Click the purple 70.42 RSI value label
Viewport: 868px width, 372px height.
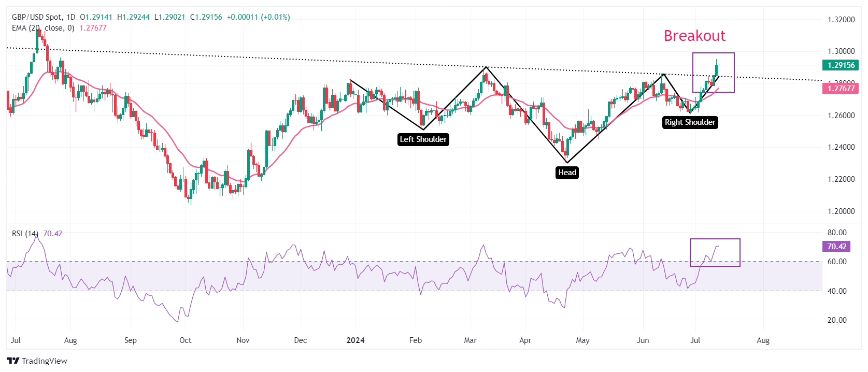pyautogui.click(x=836, y=247)
